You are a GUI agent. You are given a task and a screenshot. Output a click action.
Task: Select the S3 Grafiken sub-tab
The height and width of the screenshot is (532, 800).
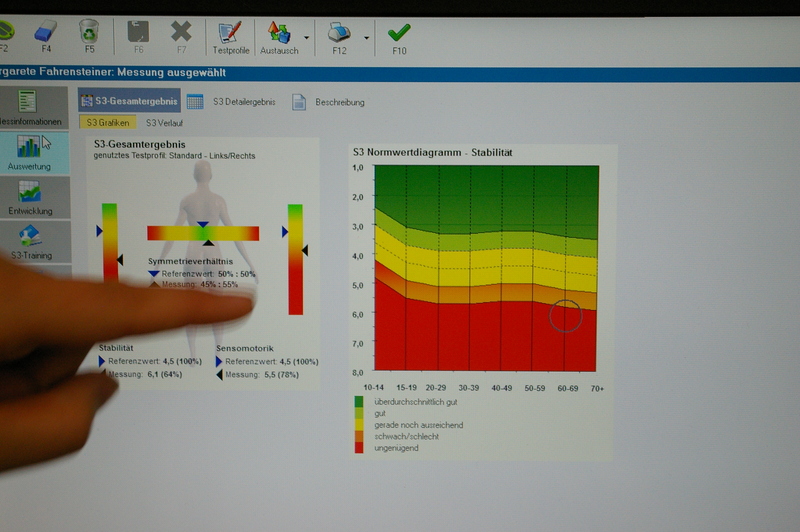(x=108, y=122)
